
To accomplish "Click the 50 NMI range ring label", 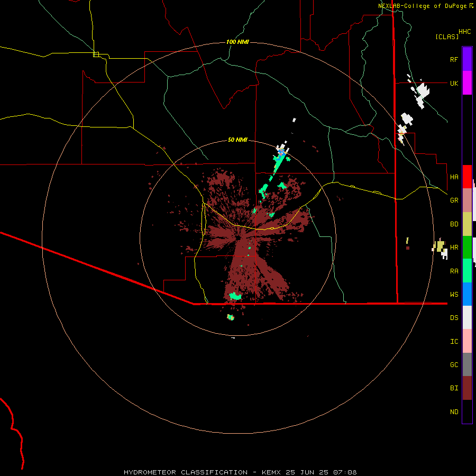I will click(237, 140).
